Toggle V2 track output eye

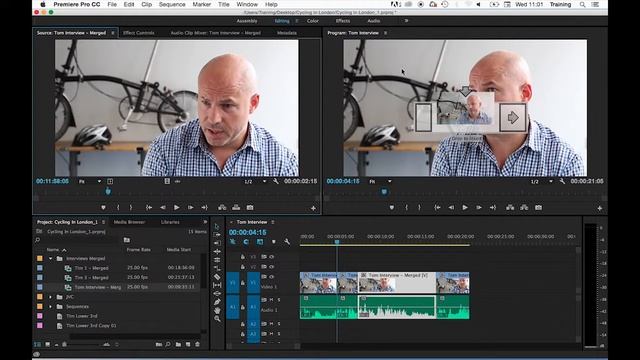click(x=271, y=267)
